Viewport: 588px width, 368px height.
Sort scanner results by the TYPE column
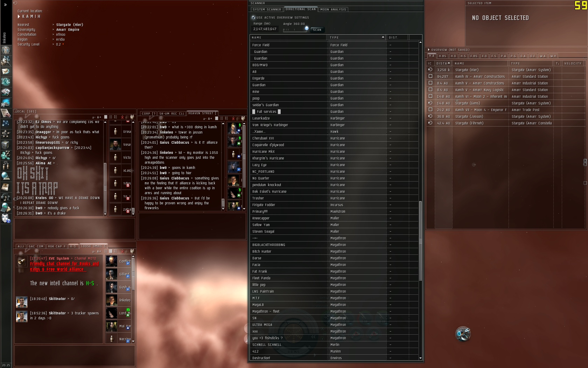pos(357,38)
